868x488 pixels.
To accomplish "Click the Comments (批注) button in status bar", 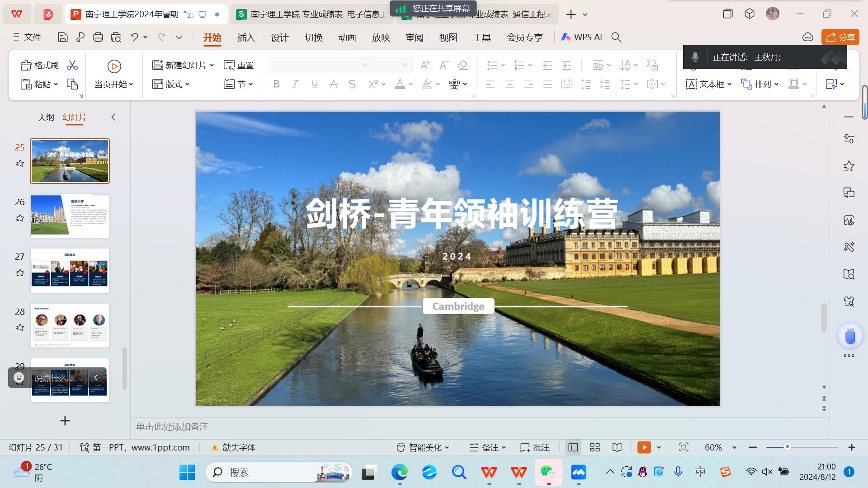I will [535, 447].
